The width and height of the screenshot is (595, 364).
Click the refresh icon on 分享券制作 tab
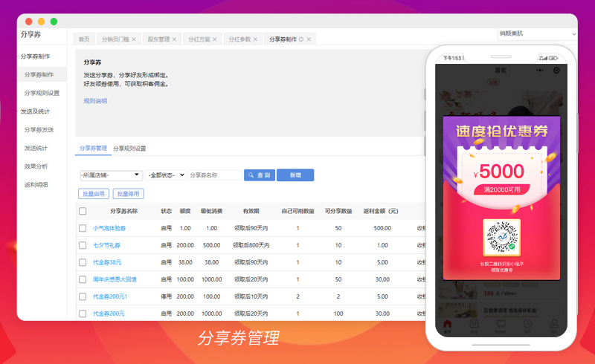click(x=300, y=39)
